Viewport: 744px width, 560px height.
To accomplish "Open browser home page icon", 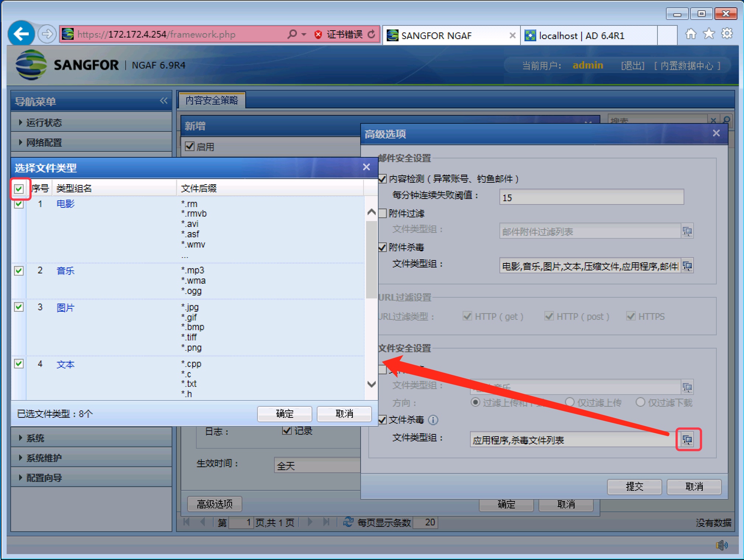I will (x=691, y=34).
